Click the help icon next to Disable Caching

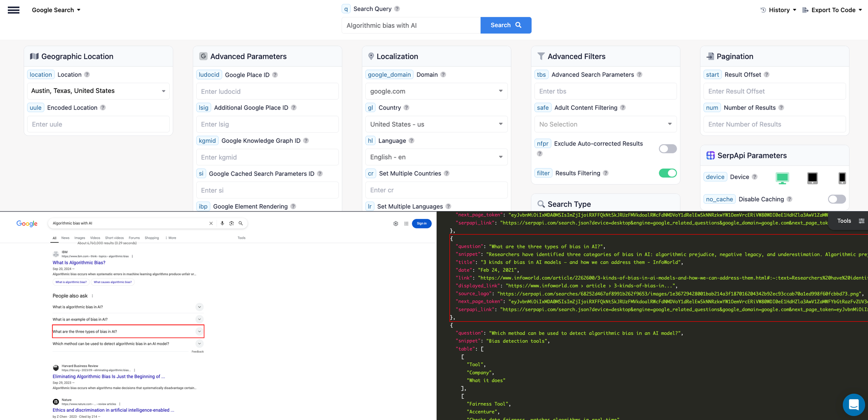tap(789, 199)
